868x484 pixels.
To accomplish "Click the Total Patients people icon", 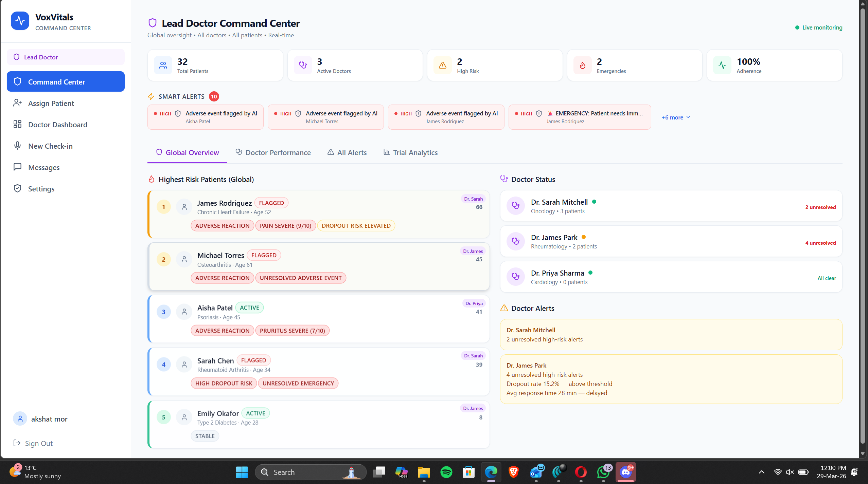I will [x=163, y=65].
